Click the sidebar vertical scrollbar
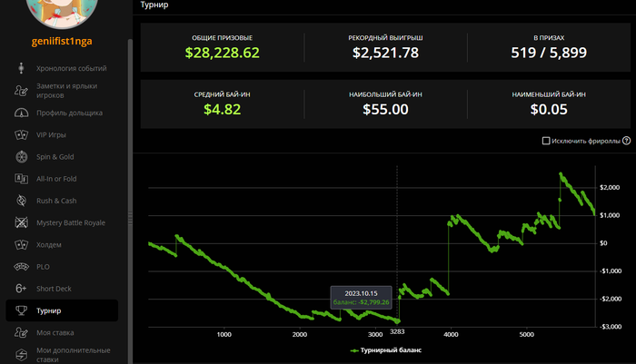The image size is (636, 364). pyautogui.click(x=130, y=201)
